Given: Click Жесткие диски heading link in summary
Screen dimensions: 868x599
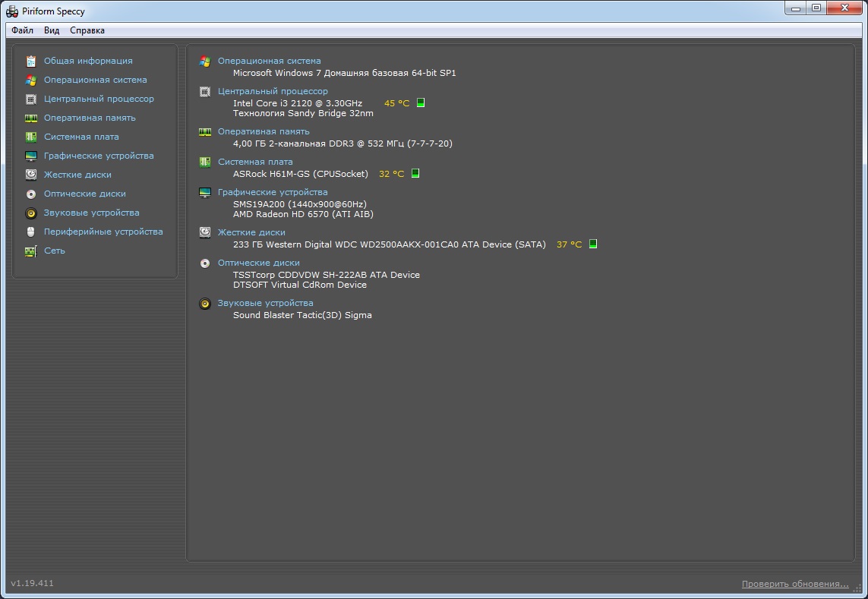Looking at the screenshot, I should pos(251,232).
